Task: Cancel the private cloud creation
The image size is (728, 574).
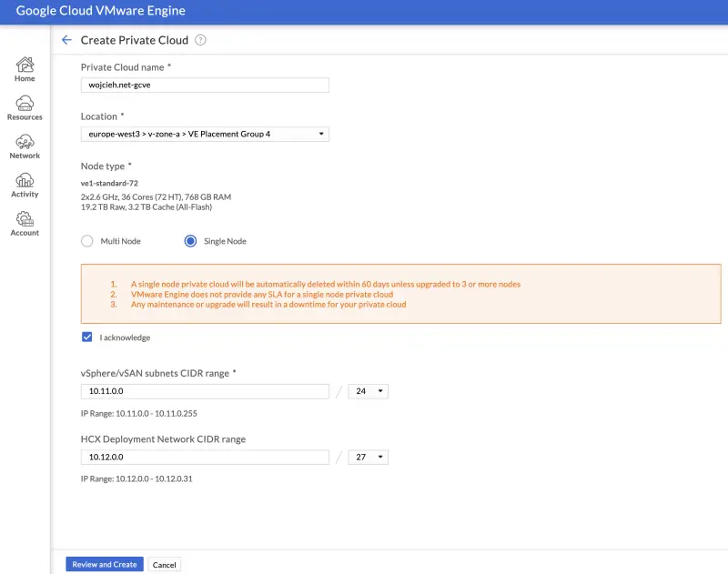Action: (164, 564)
